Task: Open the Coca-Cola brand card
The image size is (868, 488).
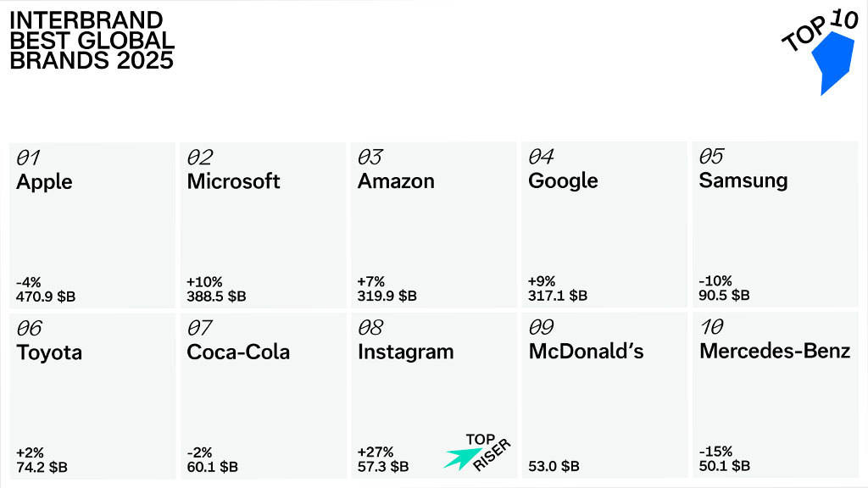Action: pyautogui.click(x=263, y=395)
